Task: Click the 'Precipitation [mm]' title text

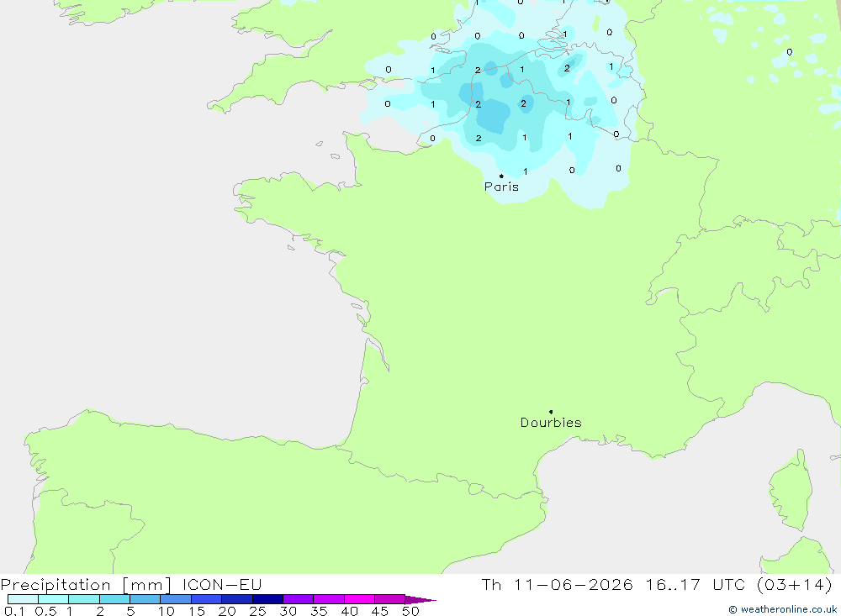Action: tap(87, 585)
